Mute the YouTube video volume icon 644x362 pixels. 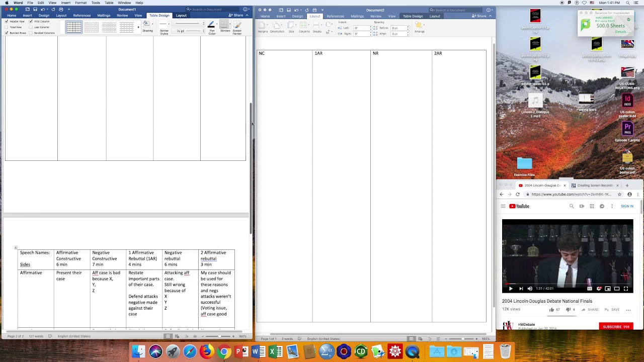529,289
